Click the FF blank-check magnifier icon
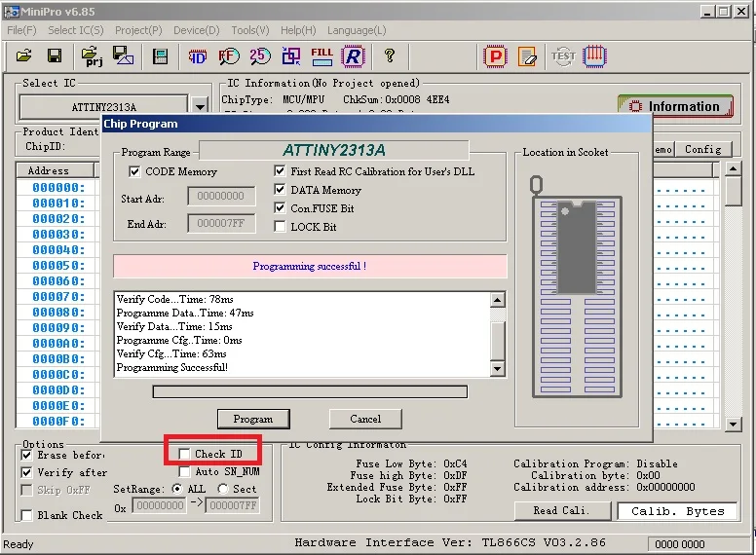The width and height of the screenshot is (756, 555). [229, 56]
